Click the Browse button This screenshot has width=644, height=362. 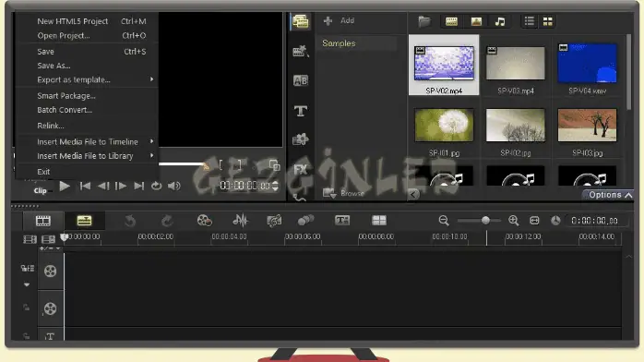coord(344,193)
